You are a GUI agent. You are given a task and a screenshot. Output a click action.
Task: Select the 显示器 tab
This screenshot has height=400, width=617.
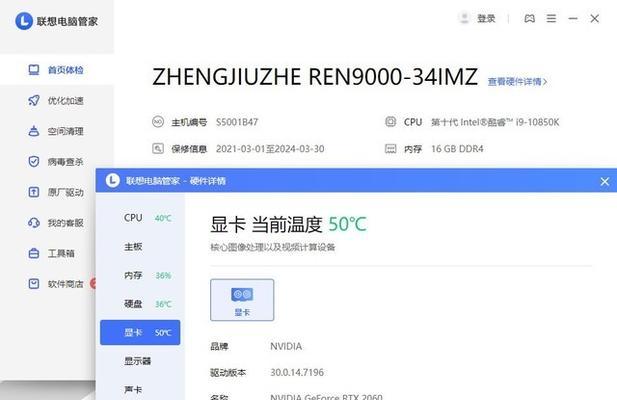(x=140, y=361)
